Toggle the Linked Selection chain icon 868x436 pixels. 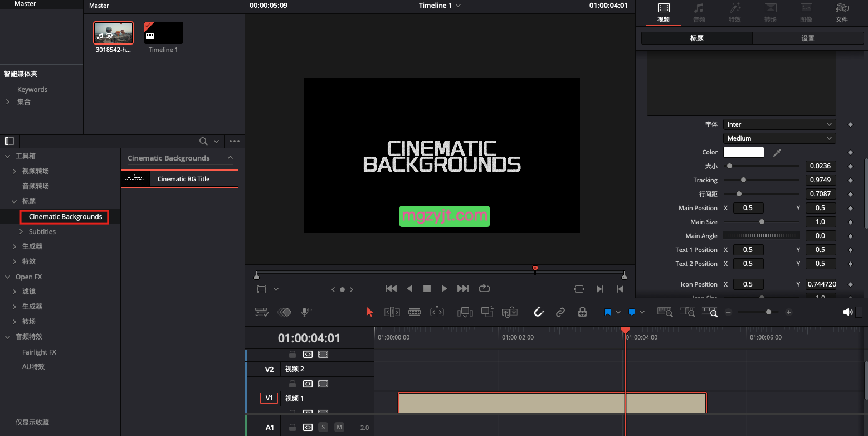point(560,312)
